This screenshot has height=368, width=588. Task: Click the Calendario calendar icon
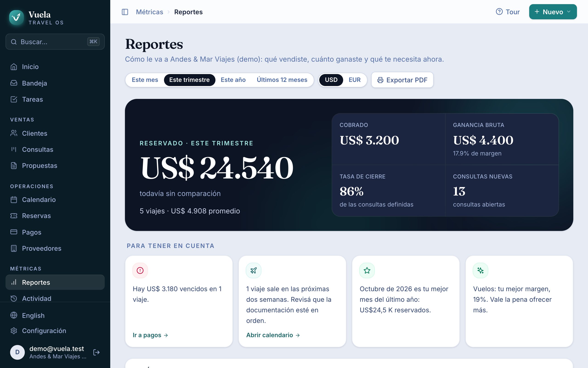click(14, 200)
